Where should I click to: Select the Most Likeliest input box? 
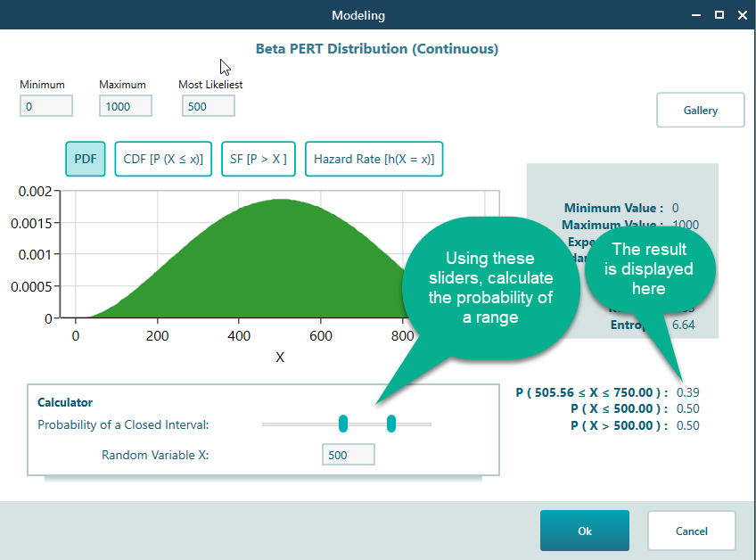[209, 106]
